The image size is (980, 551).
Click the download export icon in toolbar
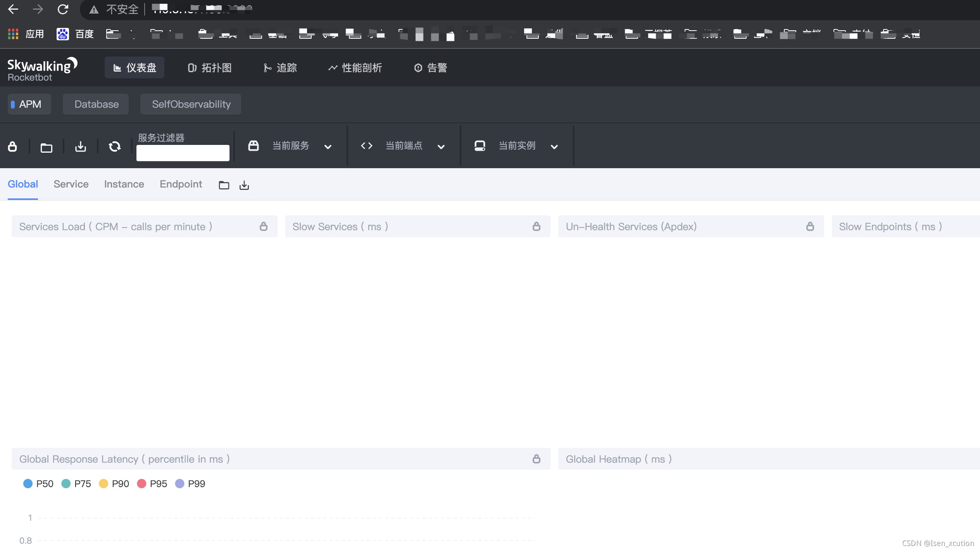tap(81, 146)
